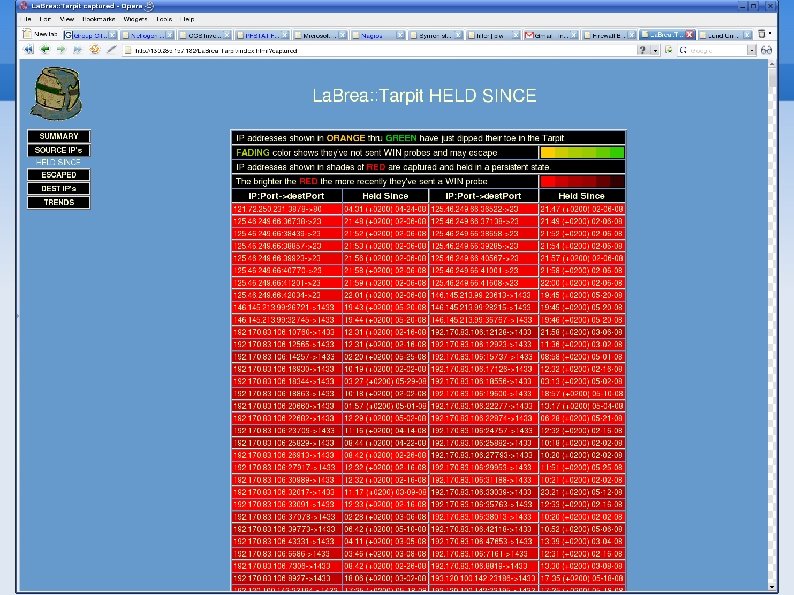Click the feed icon beside the search field

668,50
